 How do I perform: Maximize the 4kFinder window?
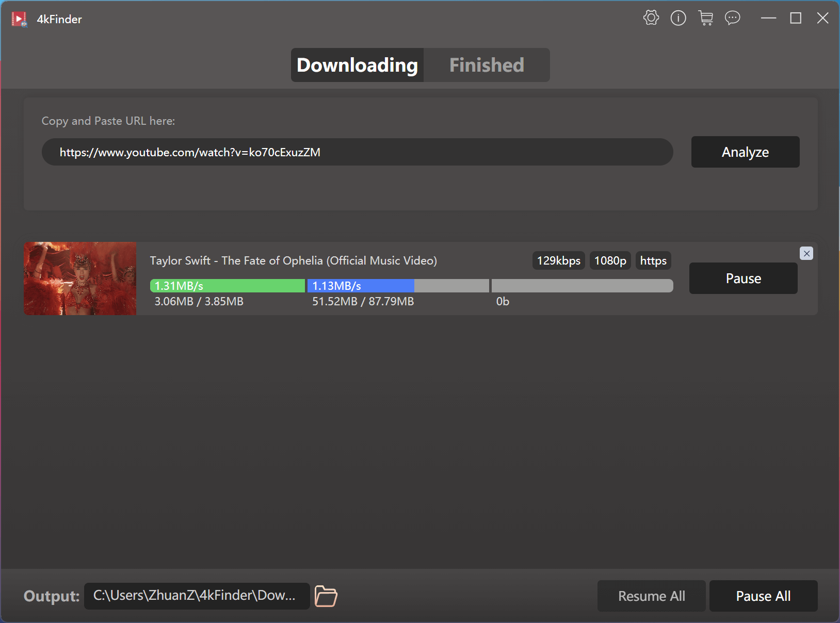click(796, 19)
